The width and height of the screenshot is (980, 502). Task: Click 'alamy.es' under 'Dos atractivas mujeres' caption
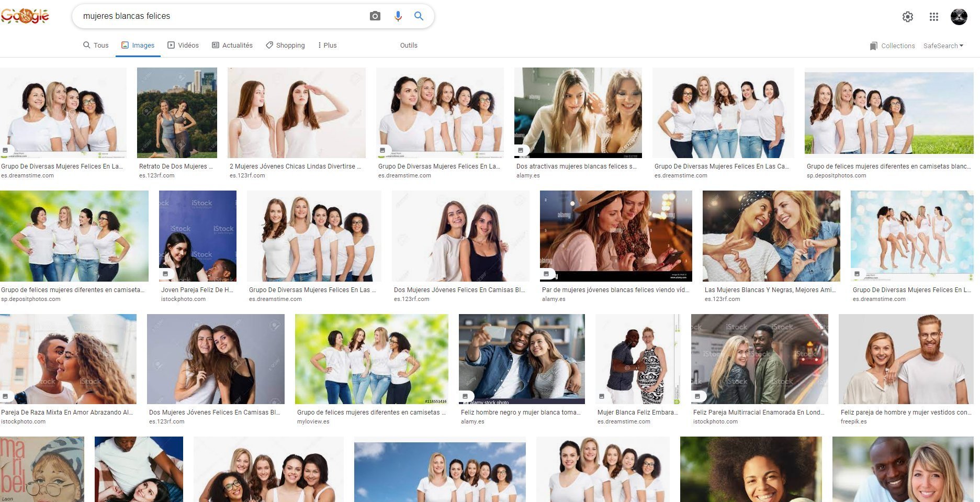click(528, 175)
